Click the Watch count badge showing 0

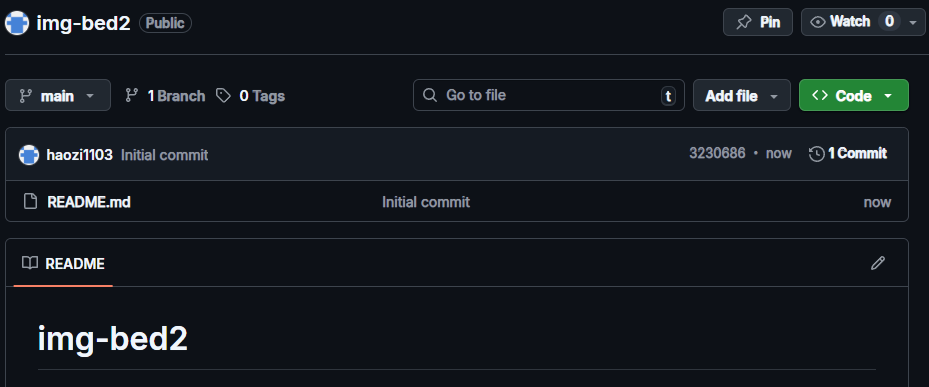pos(889,22)
